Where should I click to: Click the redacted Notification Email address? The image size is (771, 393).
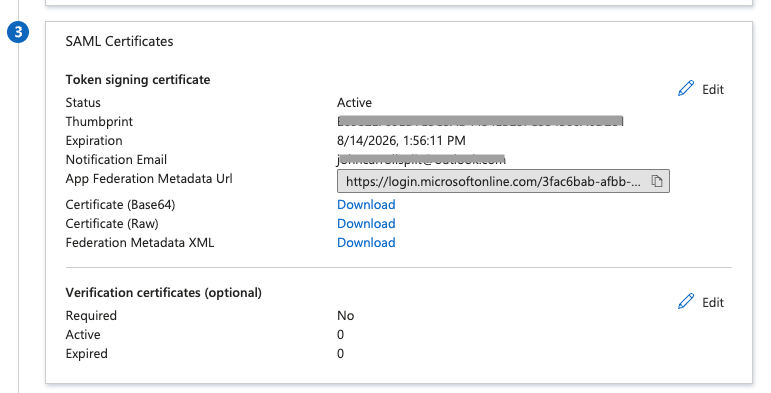[x=421, y=159]
